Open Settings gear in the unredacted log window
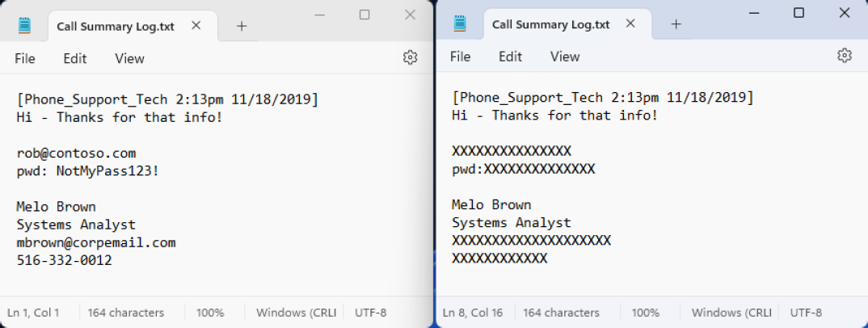Viewport: 868px width, 328px height. pyautogui.click(x=410, y=57)
